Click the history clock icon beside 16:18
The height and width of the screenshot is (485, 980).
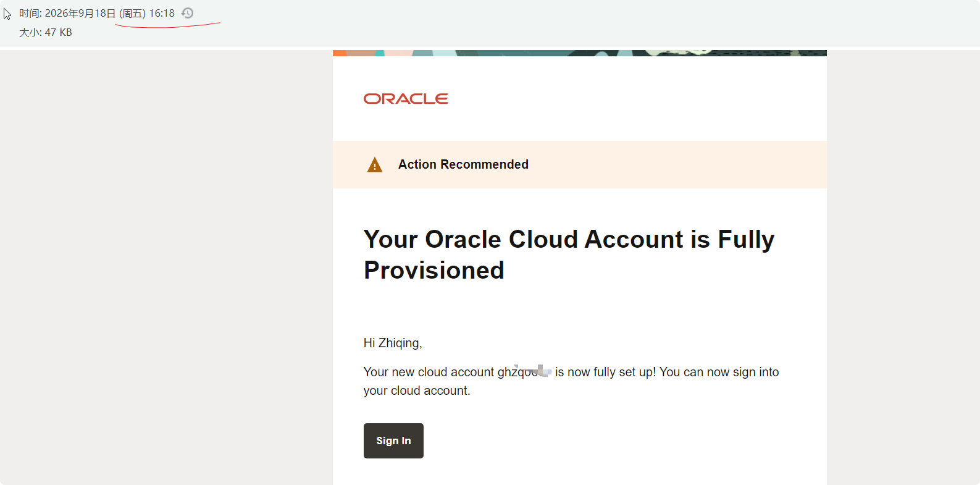(188, 13)
